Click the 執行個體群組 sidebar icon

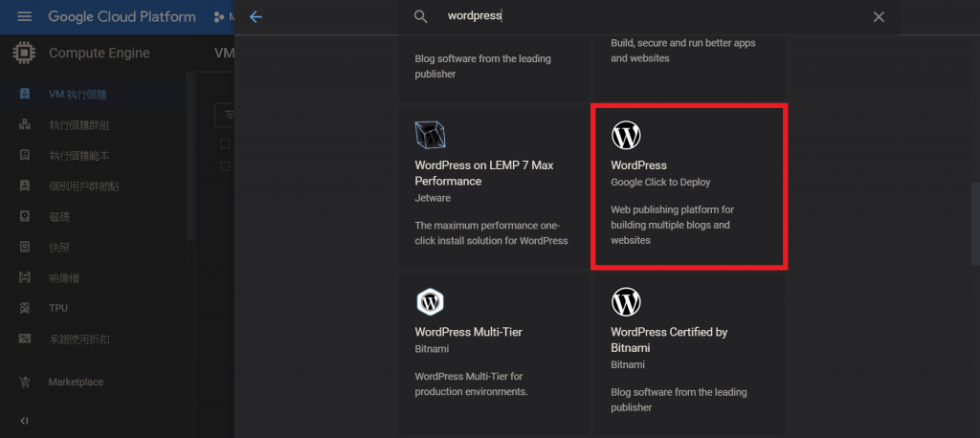(x=25, y=125)
